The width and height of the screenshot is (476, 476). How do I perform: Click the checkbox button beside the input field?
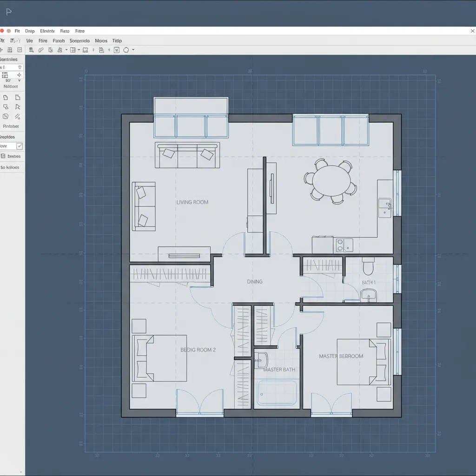[x=20, y=146]
